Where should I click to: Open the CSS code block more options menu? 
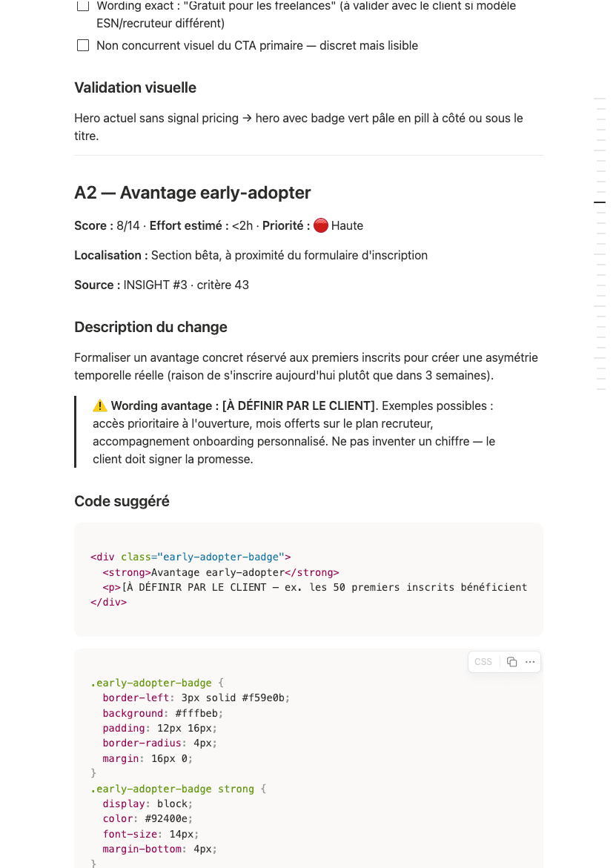[530, 661]
